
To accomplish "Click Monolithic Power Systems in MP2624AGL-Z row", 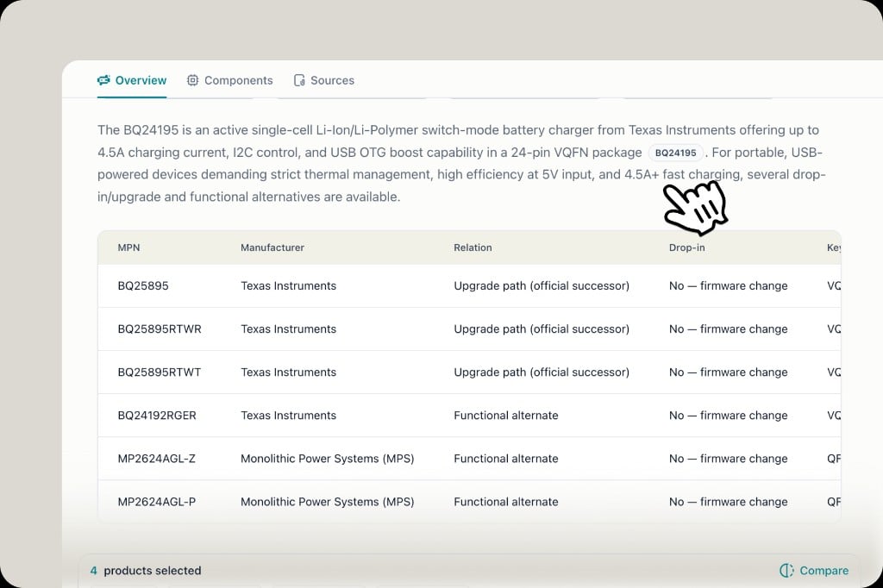I will click(327, 459).
